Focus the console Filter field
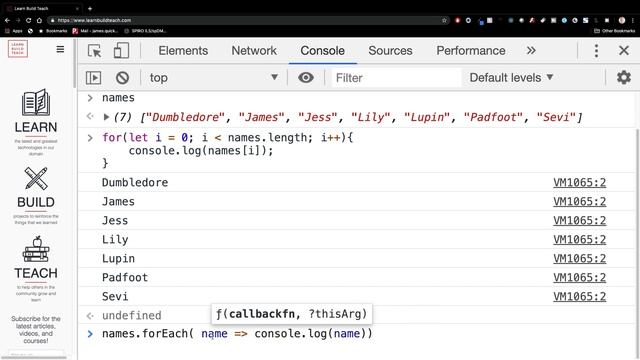Image resolution: width=640 pixels, height=360 pixels. 396,78
